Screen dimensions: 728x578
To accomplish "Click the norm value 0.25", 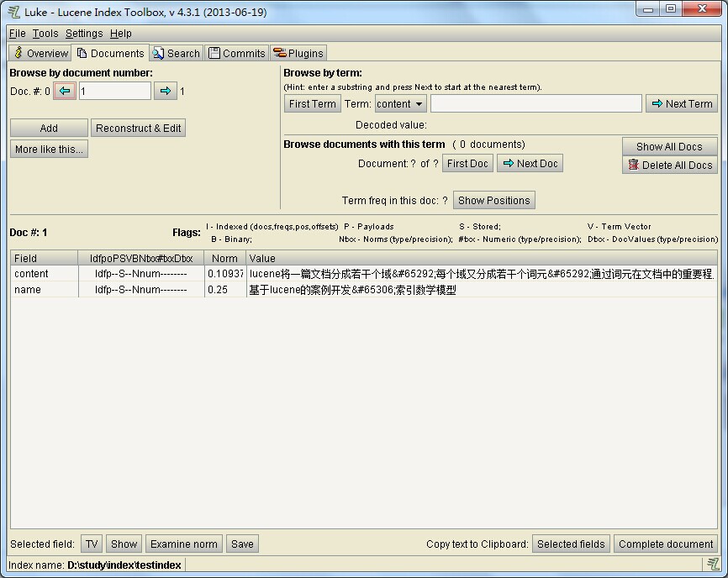I will click(x=218, y=290).
